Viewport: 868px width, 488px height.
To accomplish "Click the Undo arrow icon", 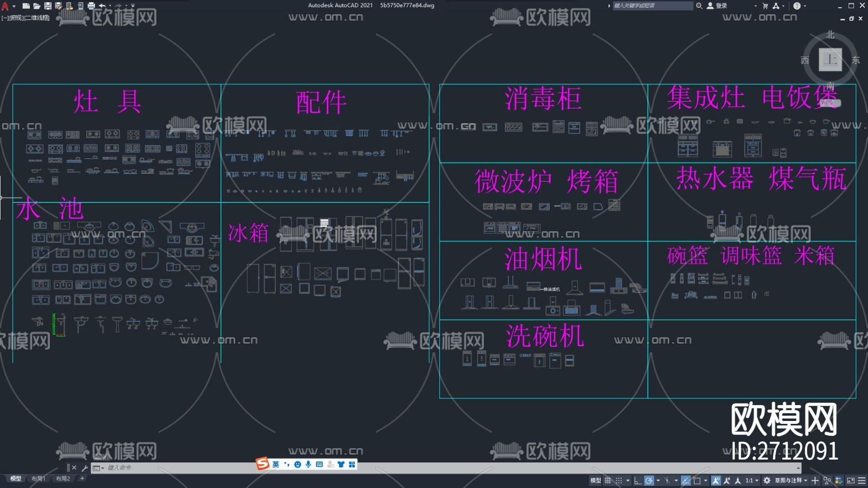I will 102,5.
